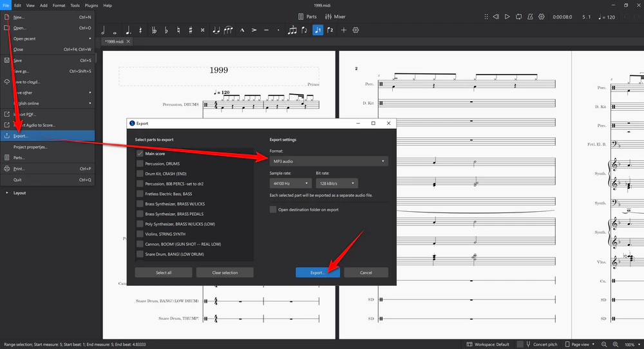Click the Select all button
The image size is (644, 349).
click(164, 272)
